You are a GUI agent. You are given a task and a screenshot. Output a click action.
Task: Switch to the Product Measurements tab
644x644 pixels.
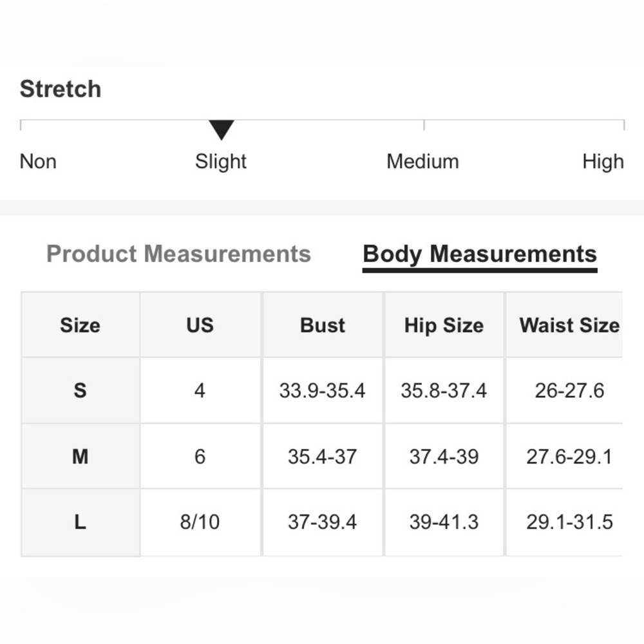tap(178, 254)
